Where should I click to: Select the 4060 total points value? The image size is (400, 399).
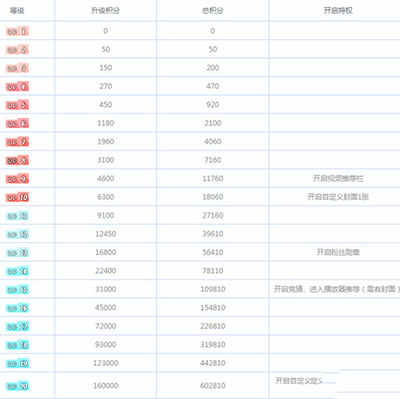213,141
